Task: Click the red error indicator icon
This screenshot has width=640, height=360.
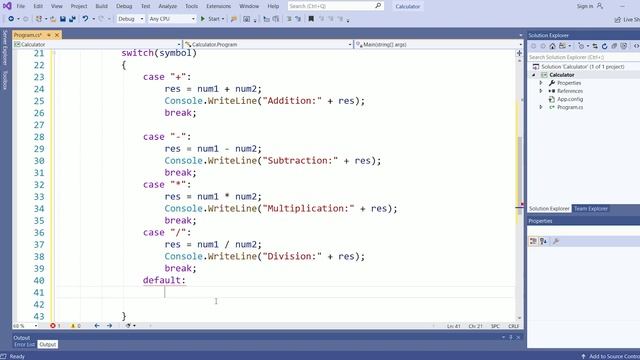Action: click(x=53, y=326)
